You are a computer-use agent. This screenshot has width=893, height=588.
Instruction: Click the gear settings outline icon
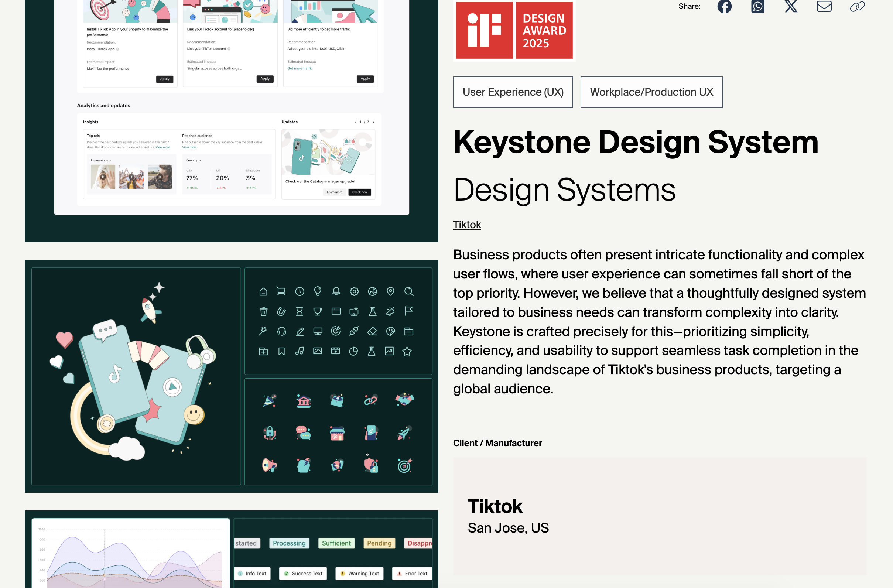coord(354,291)
